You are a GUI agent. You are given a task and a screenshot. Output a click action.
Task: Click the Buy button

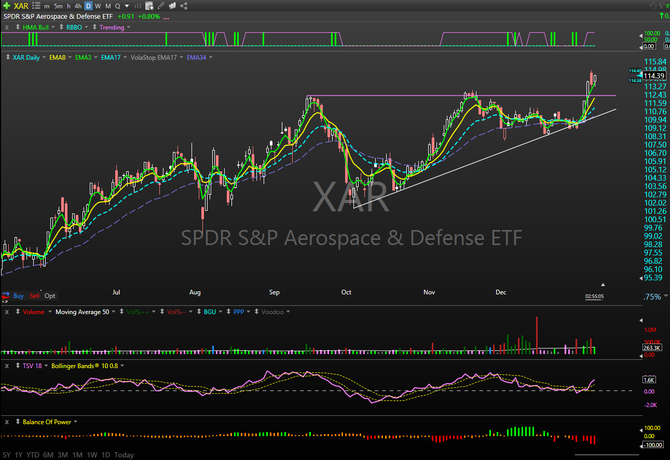coord(18,296)
